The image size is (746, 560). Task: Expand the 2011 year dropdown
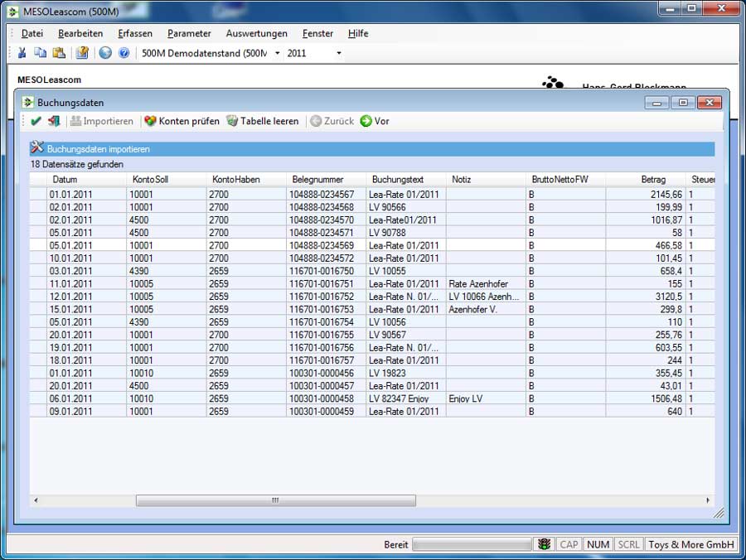click(x=314, y=53)
